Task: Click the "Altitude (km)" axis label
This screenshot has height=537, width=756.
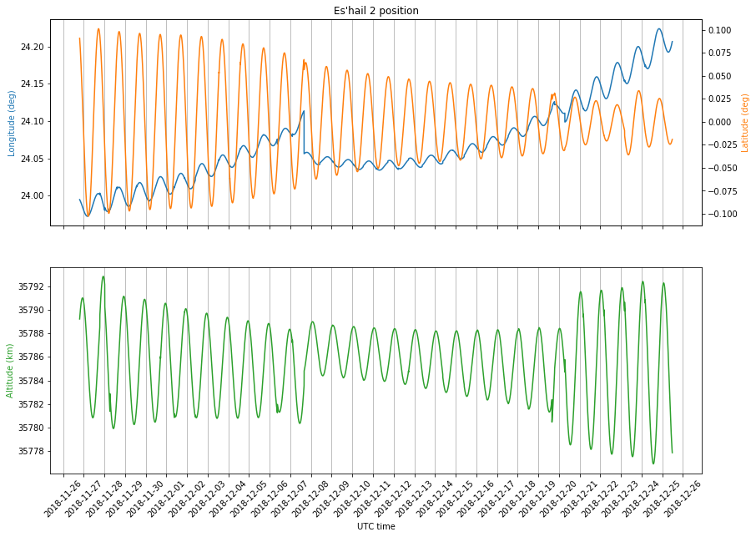Action: 10,371
